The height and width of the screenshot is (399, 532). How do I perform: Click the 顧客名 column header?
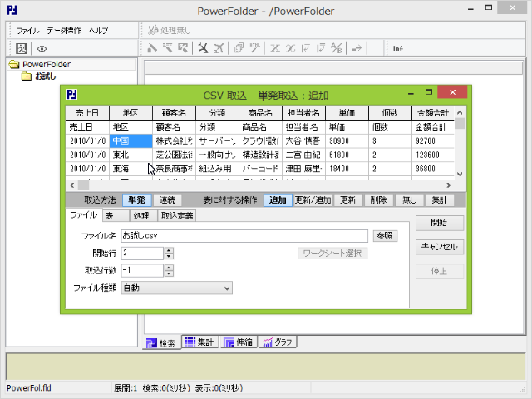(174, 113)
